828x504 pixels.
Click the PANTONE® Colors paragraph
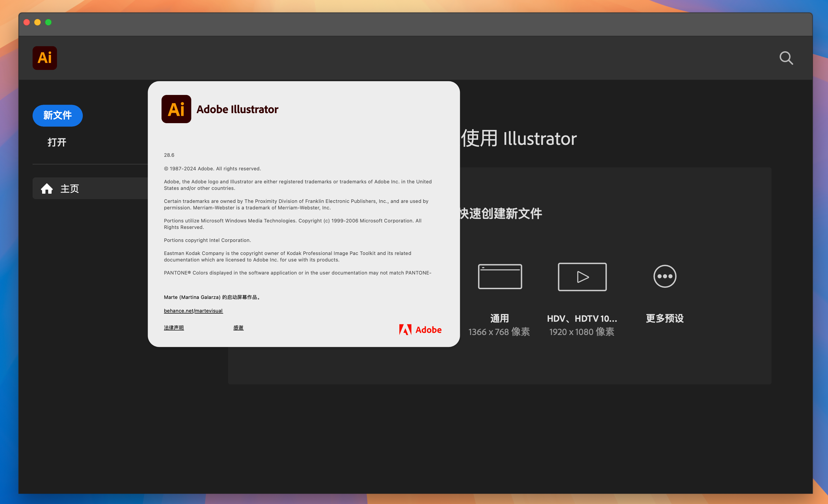pyautogui.click(x=298, y=273)
